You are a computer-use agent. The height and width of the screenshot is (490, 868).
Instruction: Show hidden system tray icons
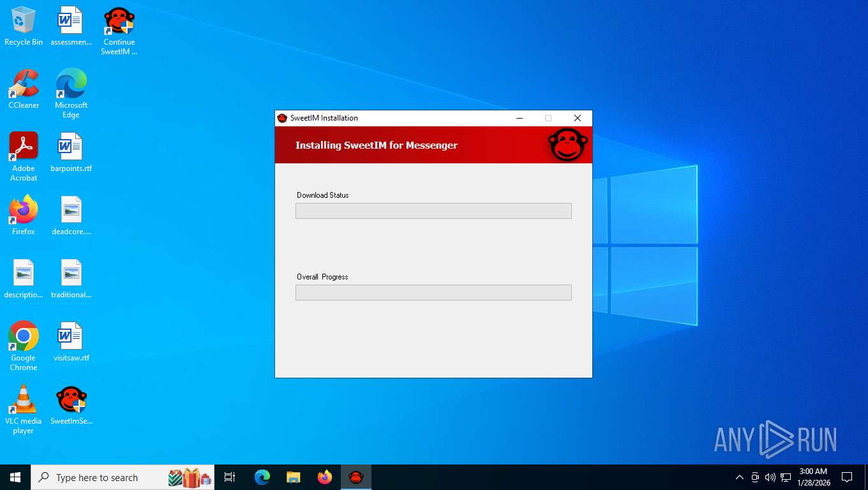[x=740, y=477]
